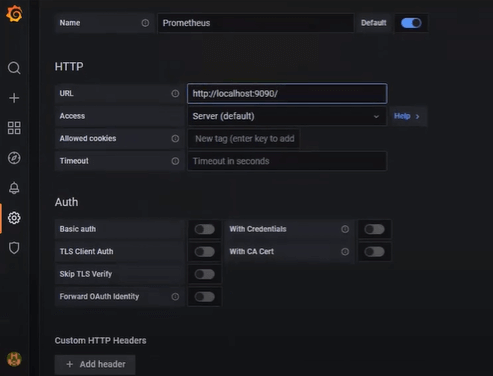Click the Basic auth label
Viewport: 493px width, 376px height.
(x=78, y=229)
